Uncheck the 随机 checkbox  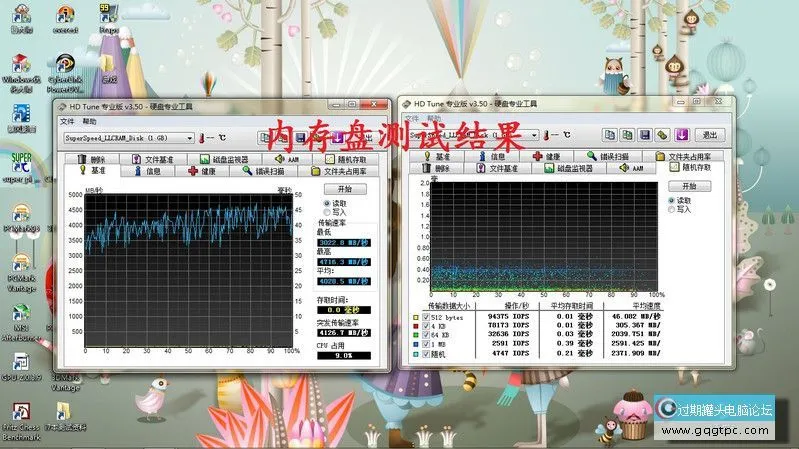click(426, 354)
